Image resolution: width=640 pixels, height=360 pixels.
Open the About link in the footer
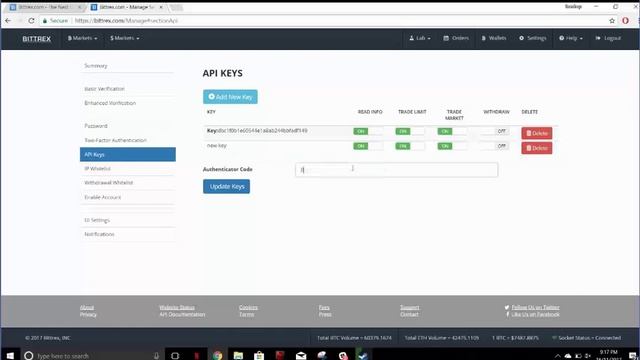87,307
